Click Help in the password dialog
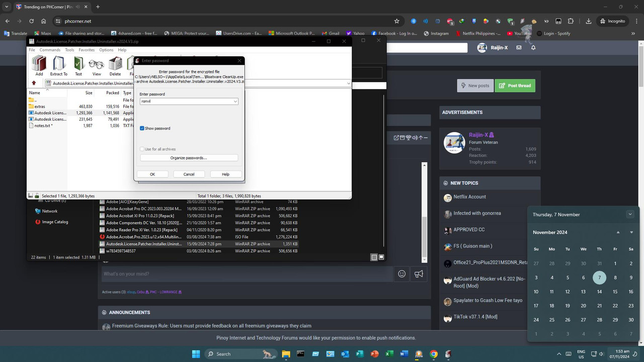644x362 pixels. pyautogui.click(x=225, y=174)
